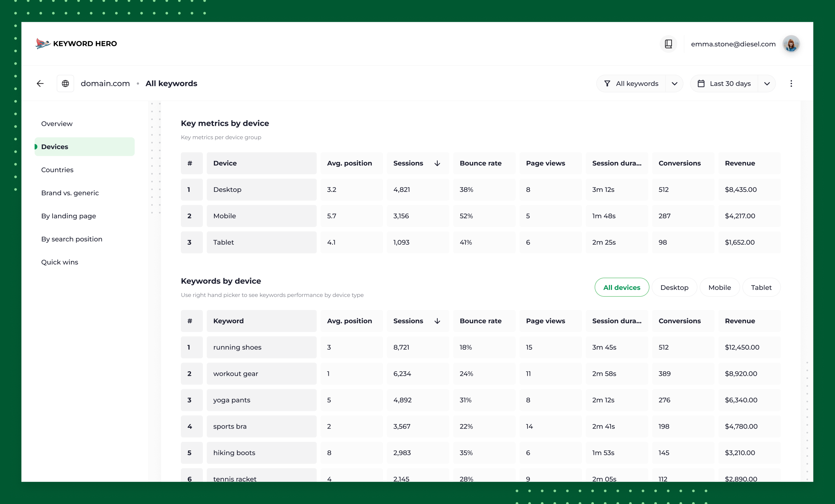Switch keywords filter to Mobile pill
835x504 pixels.
pos(719,287)
